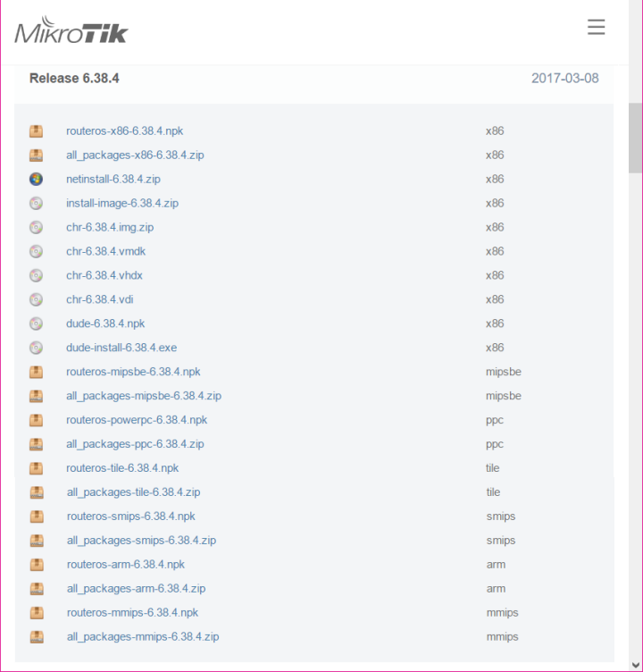Download routeros-arm-6.38.4.npk
Image resolution: width=643 pixels, height=672 pixels.
(126, 564)
